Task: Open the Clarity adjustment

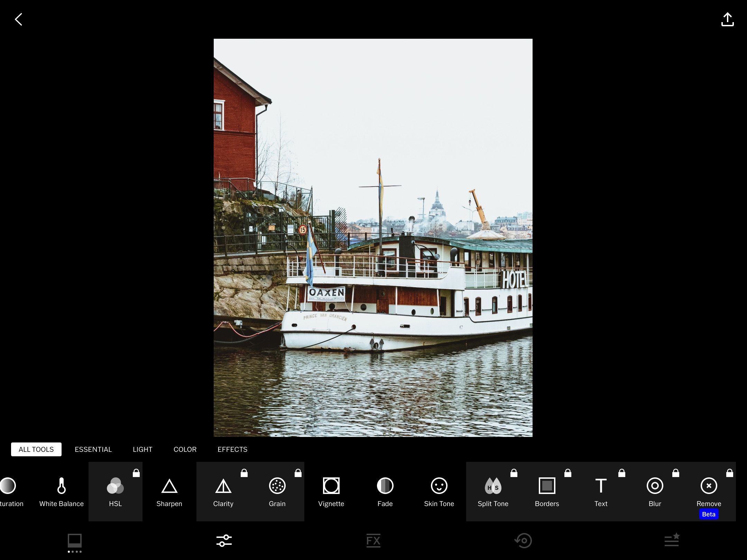Action: coord(223,491)
